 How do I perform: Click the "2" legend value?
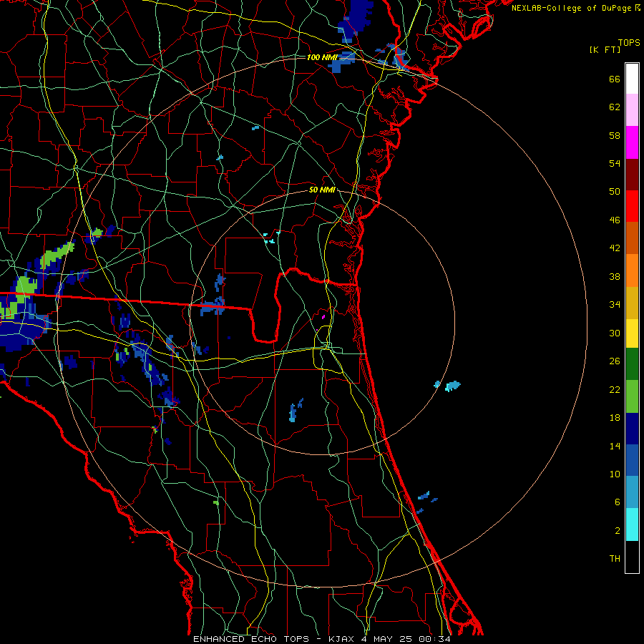(x=618, y=531)
